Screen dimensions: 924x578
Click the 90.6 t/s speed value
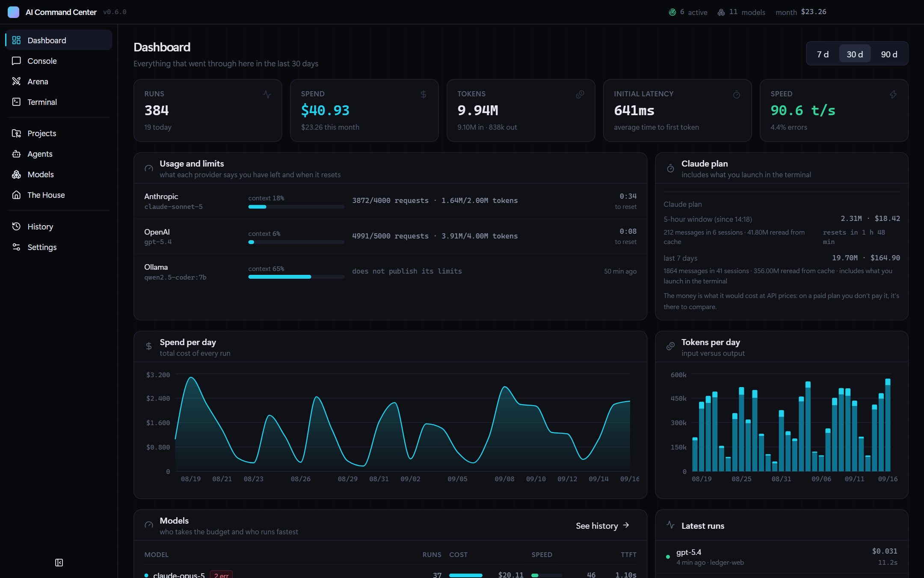[x=803, y=110]
